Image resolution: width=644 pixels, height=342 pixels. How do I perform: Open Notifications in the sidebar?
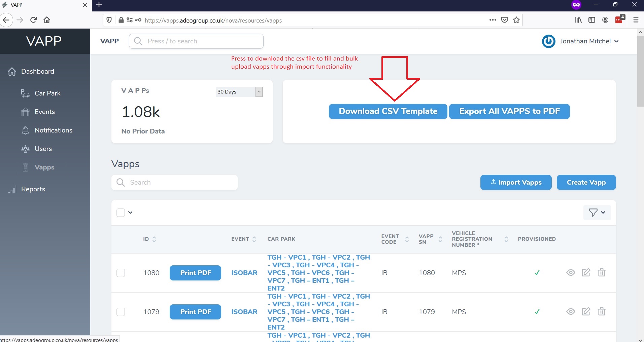click(x=53, y=130)
